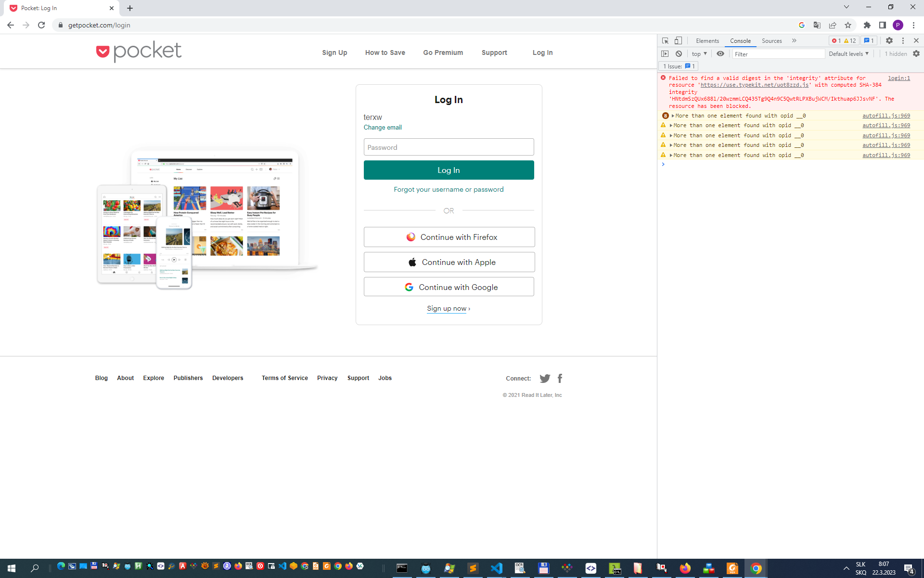Click inside the Password field
This screenshot has width=924, height=578.
[x=449, y=147]
